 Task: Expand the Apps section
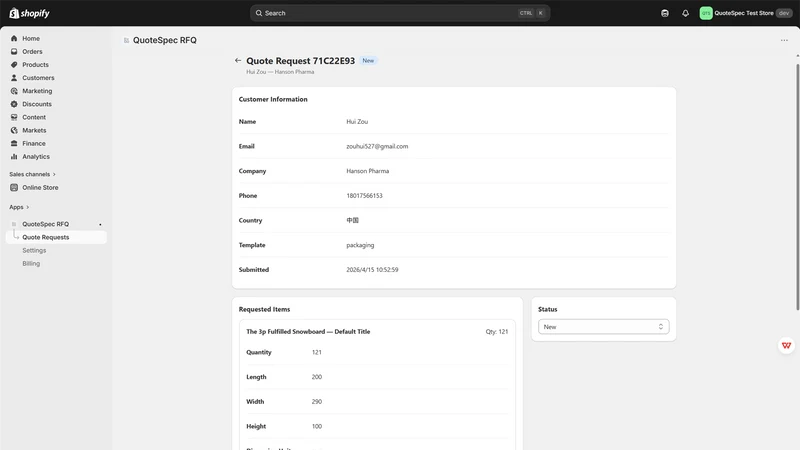pos(19,207)
